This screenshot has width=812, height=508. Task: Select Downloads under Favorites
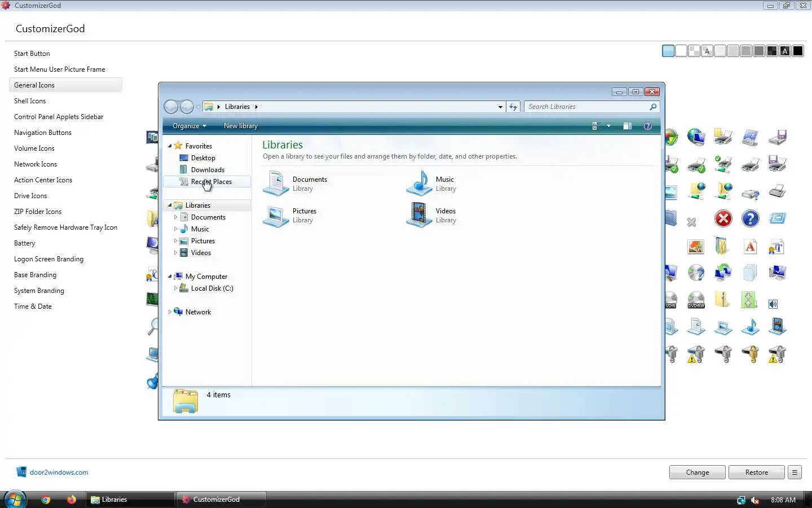point(208,170)
